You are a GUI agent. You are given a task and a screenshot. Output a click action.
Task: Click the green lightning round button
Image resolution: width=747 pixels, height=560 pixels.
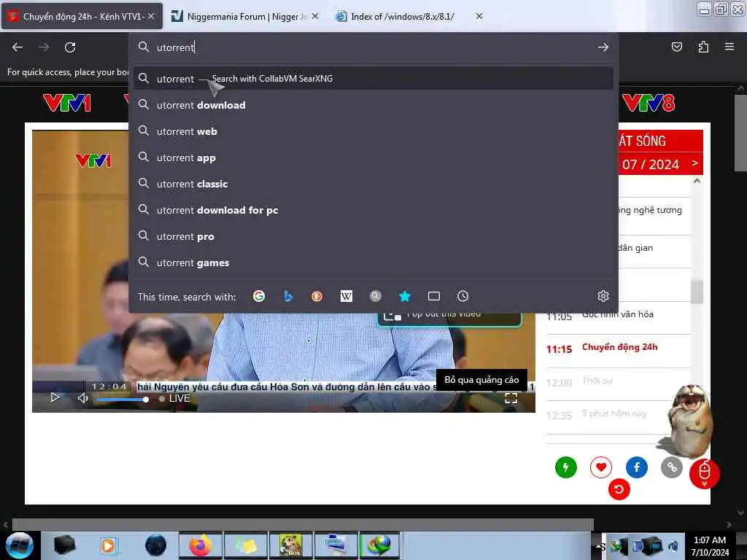tap(566, 467)
